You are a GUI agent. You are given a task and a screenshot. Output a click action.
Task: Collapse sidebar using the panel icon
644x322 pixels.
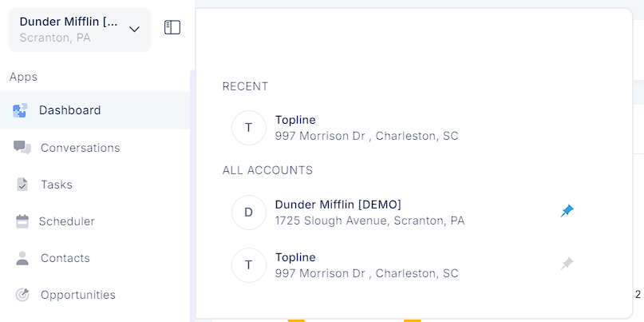tap(172, 27)
